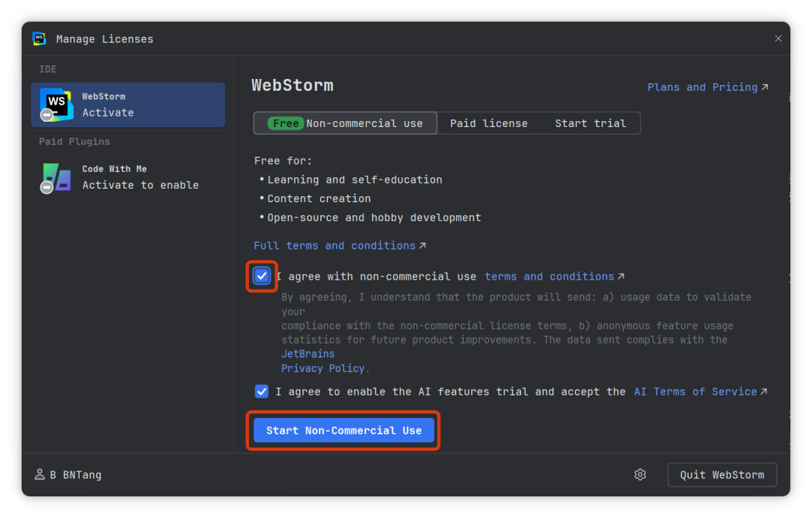The width and height of the screenshot is (812, 518).
Task: Click the Start Non-Commercial Use button
Action: click(344, 430)
